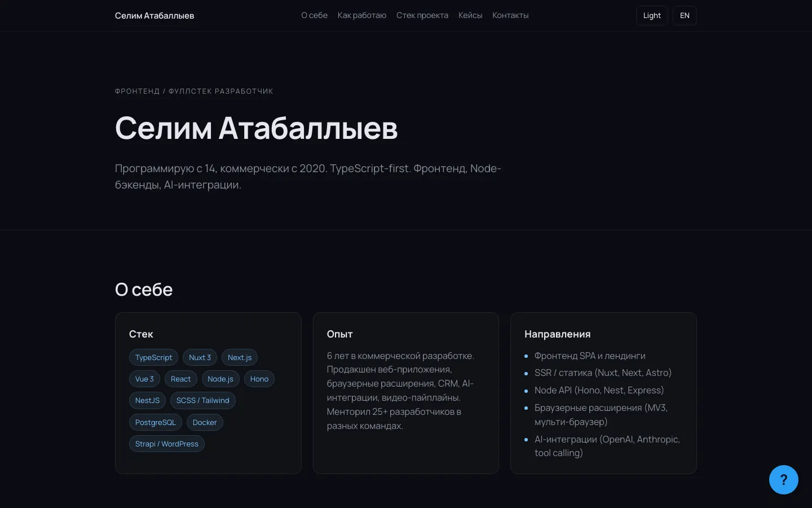Click the Node API (Hono, Nest, Express) item

click(599, 390)
